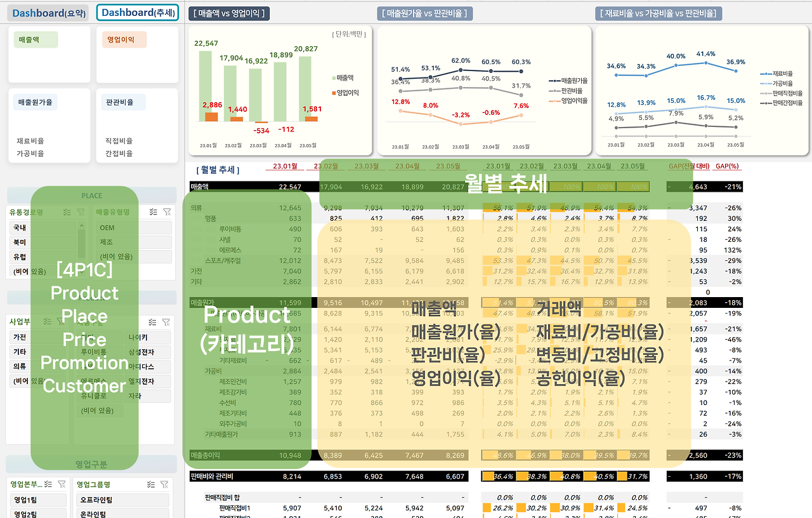The image size is (812, 518).
Task: Select 제조 in the 매출유형명 slicer
Action: point(133,242)
